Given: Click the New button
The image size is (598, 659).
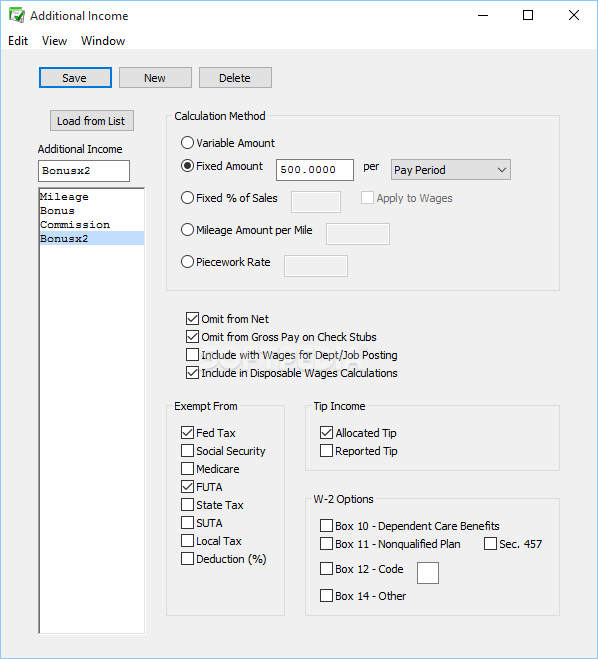Looking at the screenshot, I should pyautogui.click(x=155, y=78).
